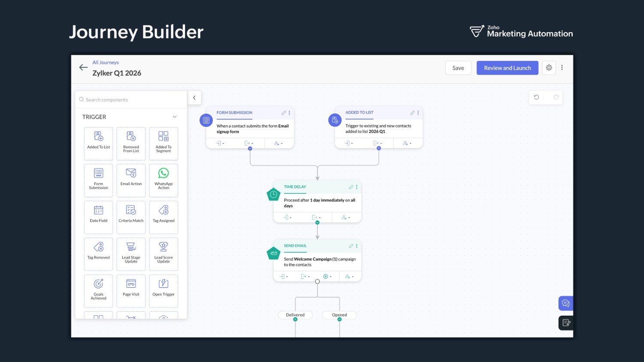Pick the Added To Segment component
The image size is (644, 362).
point(163,143)
